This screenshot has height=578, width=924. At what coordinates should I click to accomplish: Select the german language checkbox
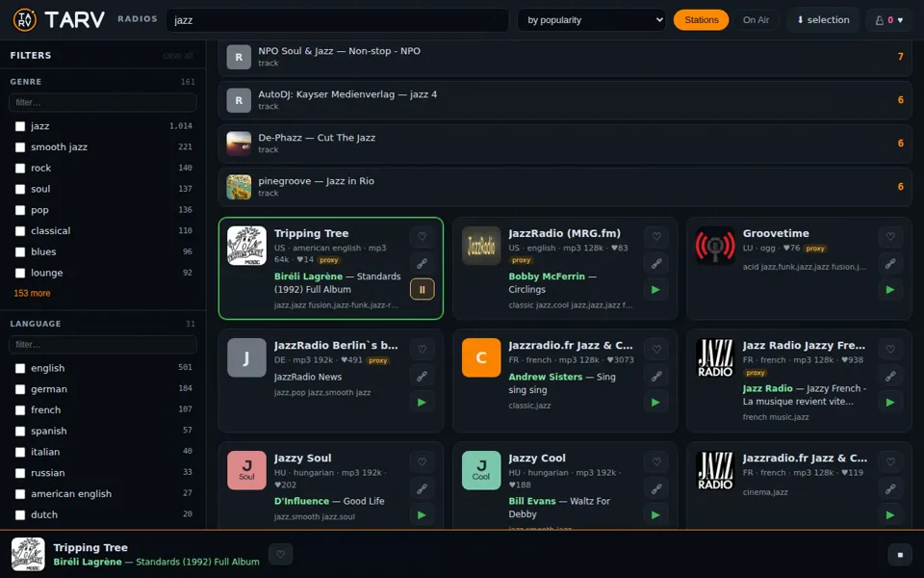[x=20, y=389]
